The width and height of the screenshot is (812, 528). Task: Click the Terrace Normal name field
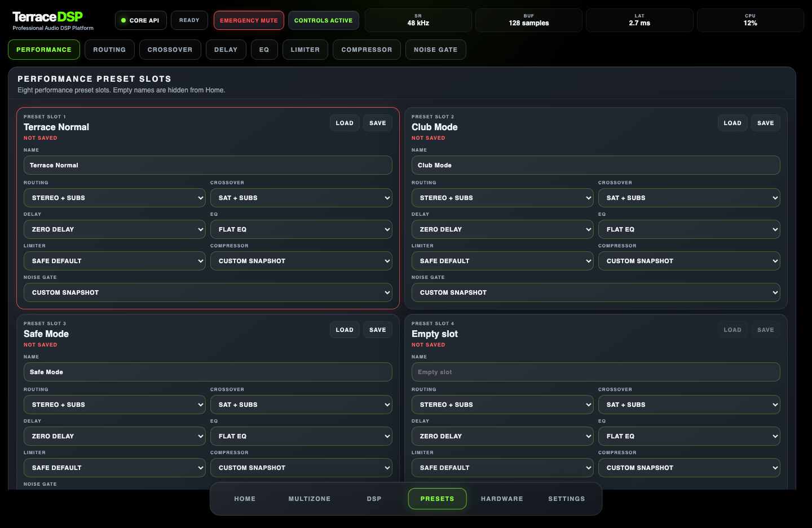point(208,165)
